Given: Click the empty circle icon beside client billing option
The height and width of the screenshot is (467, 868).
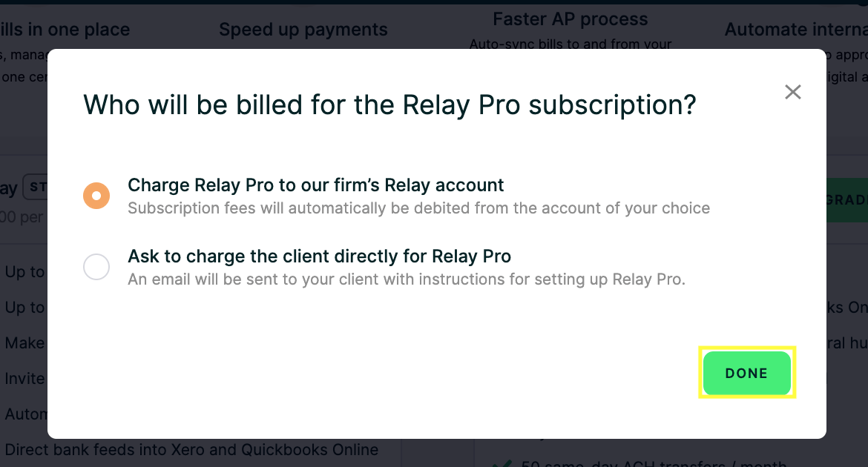Looking at the screenshot, I should pyautogui.click(x=96, y=267).
